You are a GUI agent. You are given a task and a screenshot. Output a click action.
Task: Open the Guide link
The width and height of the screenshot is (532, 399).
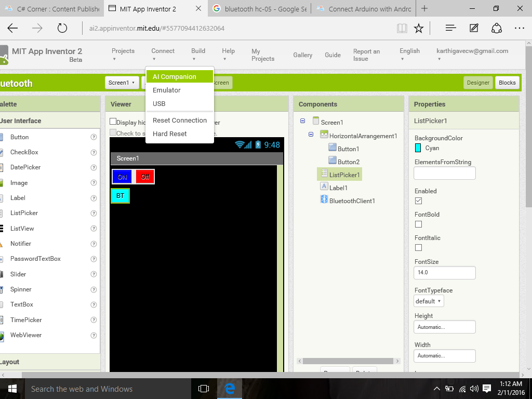click(x=332, y=55)
